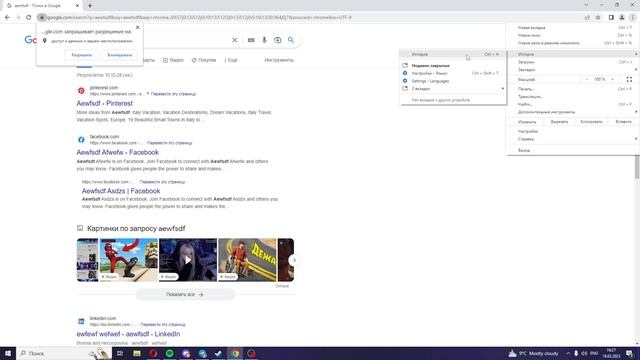Click Показать все images button
The width and height of the screenshot is (640, 360).
(x=185, y=294)
